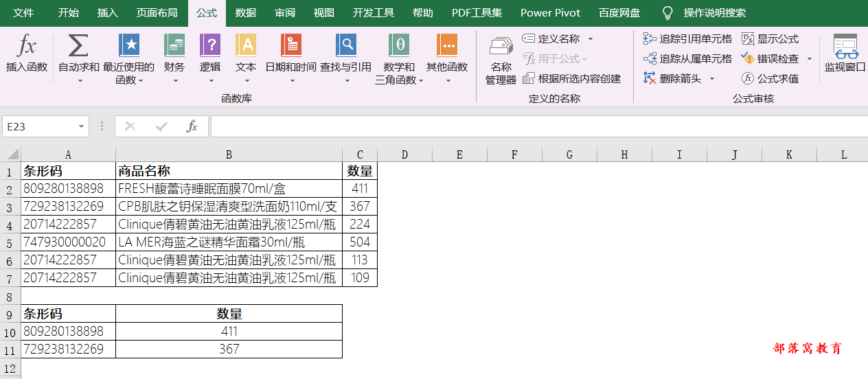Click Create from Selection (根据所选内容创建)
The image size is (868, 379).
pyautogui.click(x=571, y=79)
